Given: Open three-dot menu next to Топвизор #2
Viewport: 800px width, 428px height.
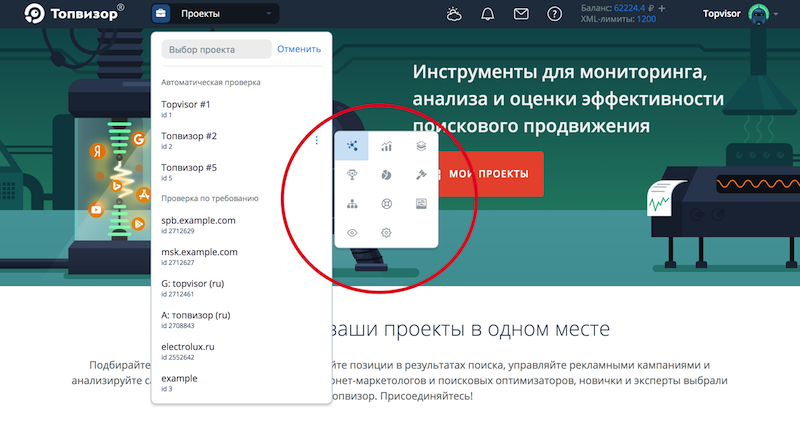Looking at the screenshot, I should point(317,140).
